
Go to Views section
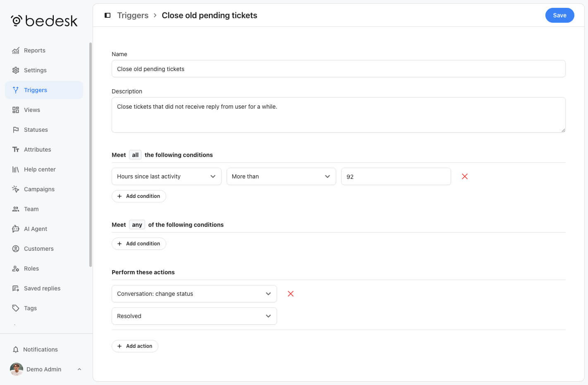point(44,110)
